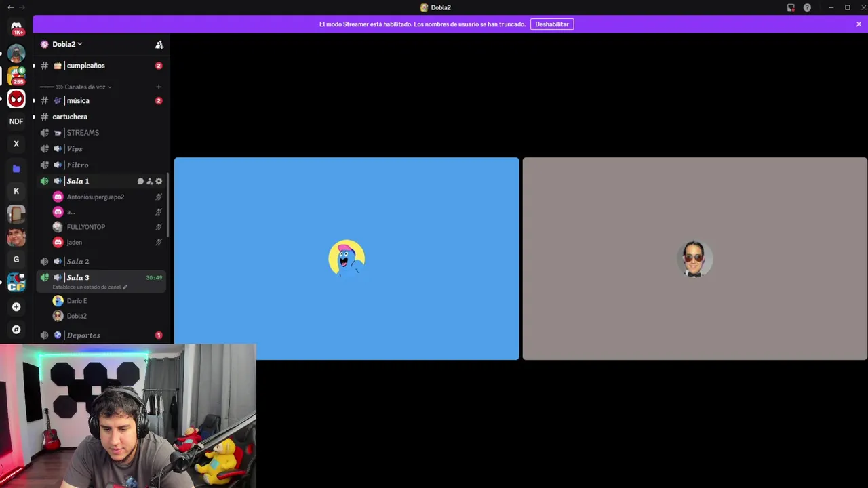
Task: Open the G server
Action: pos(16,259)
